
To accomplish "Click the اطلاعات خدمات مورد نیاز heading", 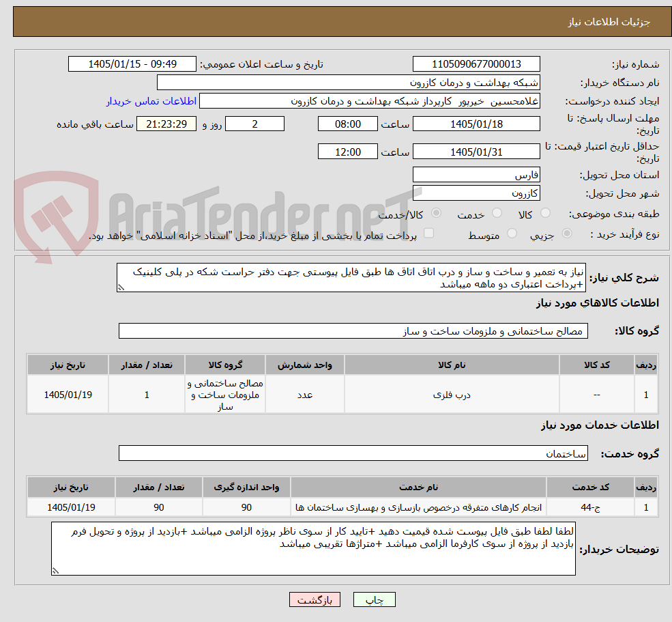I will coord(600,425).
